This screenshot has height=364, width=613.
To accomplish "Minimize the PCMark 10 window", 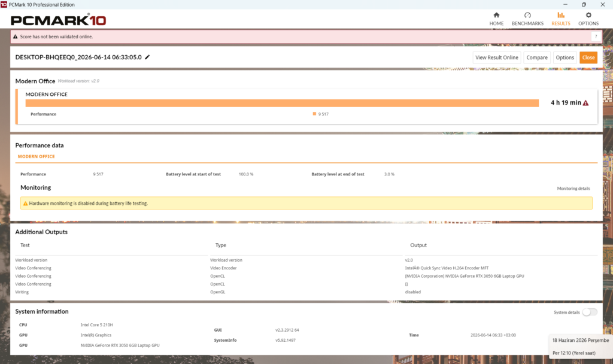I will (565, 4).
